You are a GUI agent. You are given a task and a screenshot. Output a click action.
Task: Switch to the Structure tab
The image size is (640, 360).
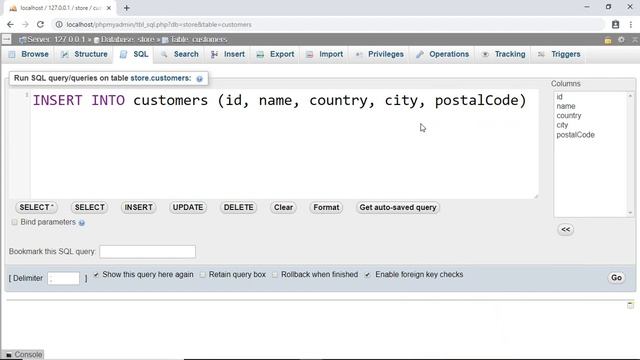pyautogui.click(x=84, y=54)
